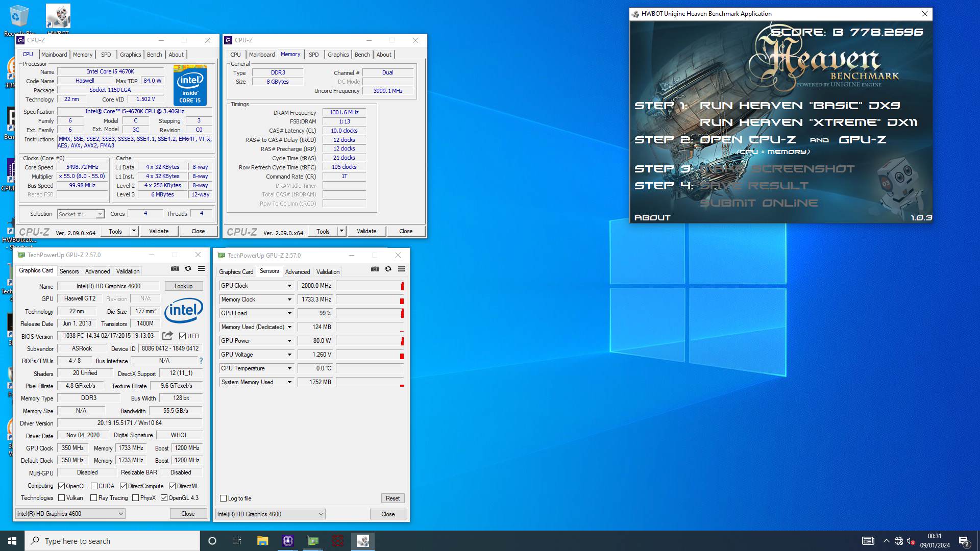Open Bench tab in CPU-Z CPU window

pyautogui.click(x=155, y=55)
